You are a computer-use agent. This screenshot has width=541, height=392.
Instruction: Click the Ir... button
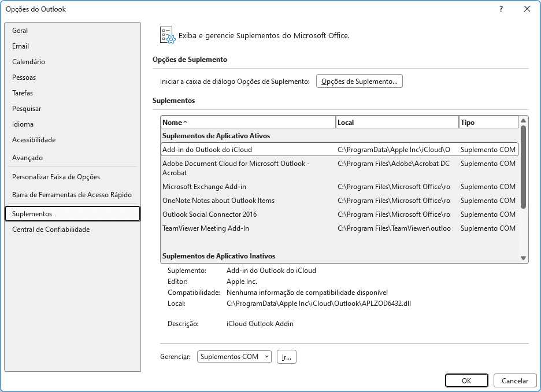click(x=286, y=357)
